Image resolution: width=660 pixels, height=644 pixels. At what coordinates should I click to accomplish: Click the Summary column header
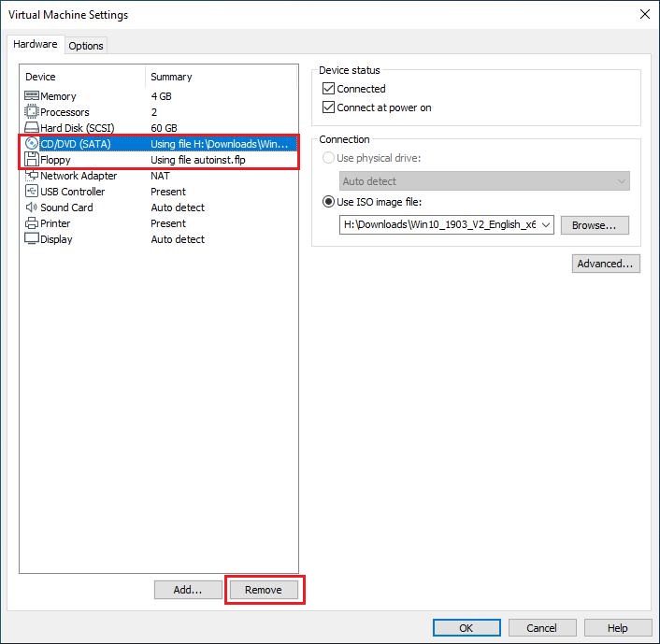171,77
